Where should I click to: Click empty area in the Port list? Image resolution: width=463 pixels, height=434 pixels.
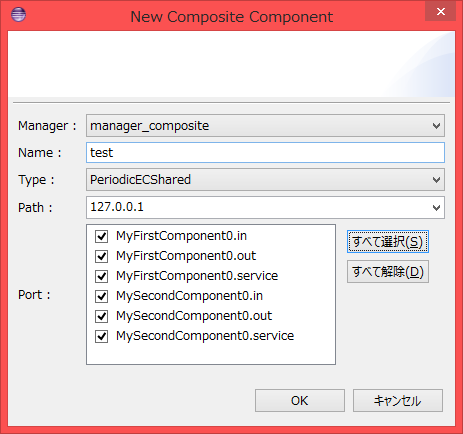pyautogui.click(x=211, y=354)
